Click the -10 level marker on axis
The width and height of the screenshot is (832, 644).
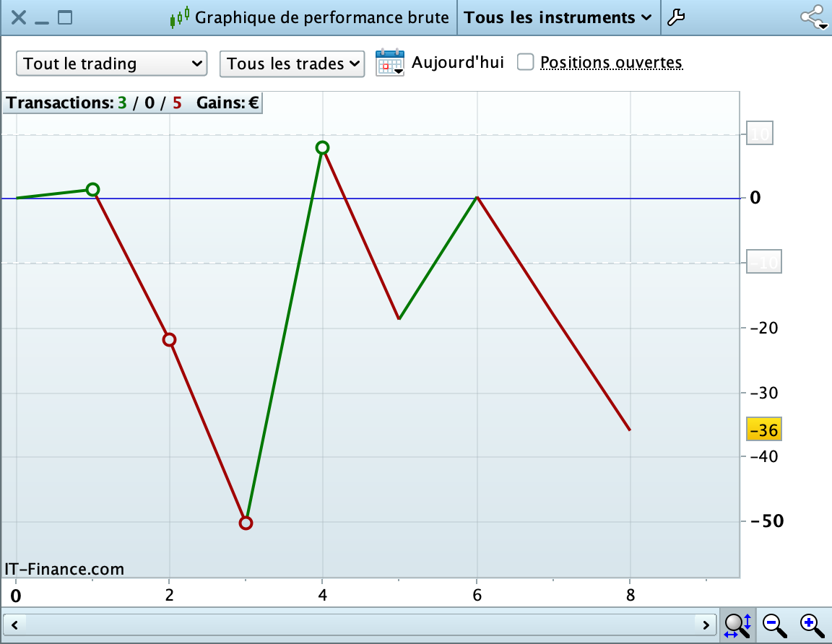pyautogui.click(x=764, y=261)
